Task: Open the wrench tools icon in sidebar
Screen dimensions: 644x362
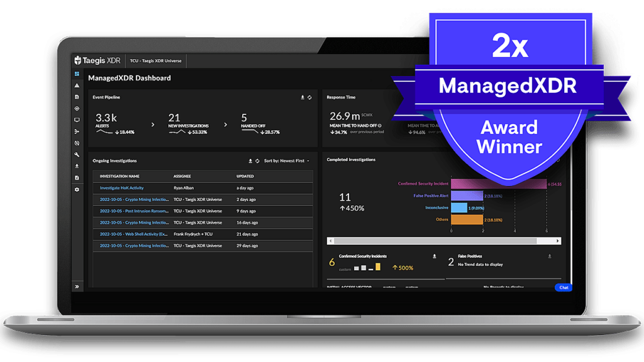Action: pos(77,155)
